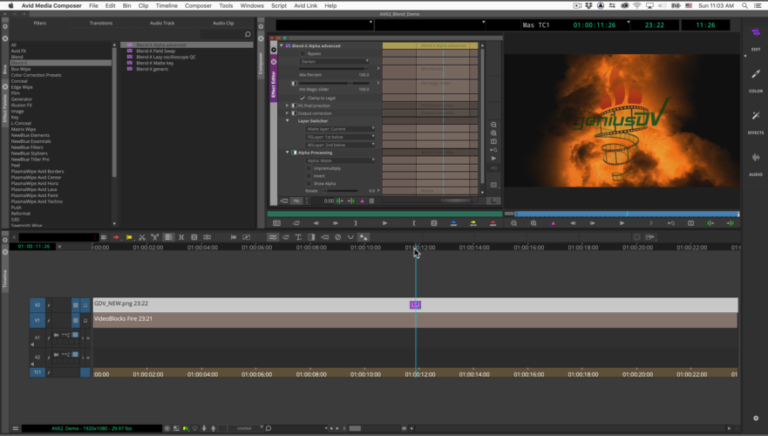
Task: Toggle Alpha Processing enable button
Action: [x=294, y=152]
